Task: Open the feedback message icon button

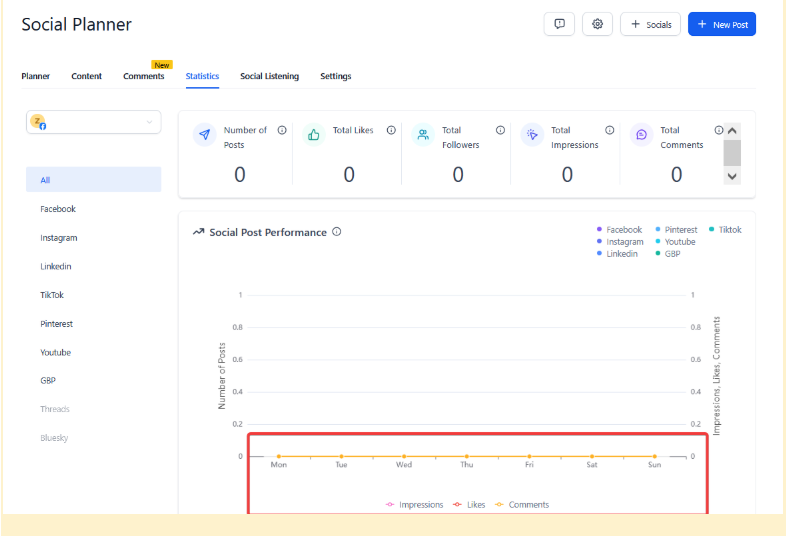Action: coord(559,24)
